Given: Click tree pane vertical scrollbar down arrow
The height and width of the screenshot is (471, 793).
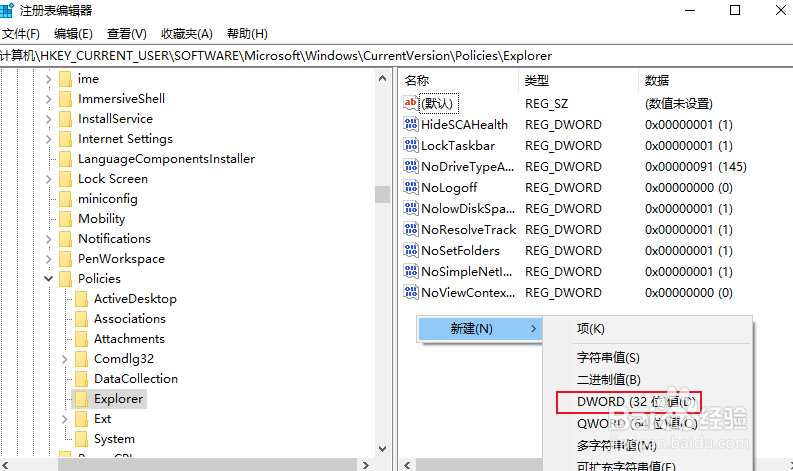Looking at the screenshot, I should point(382,449).
